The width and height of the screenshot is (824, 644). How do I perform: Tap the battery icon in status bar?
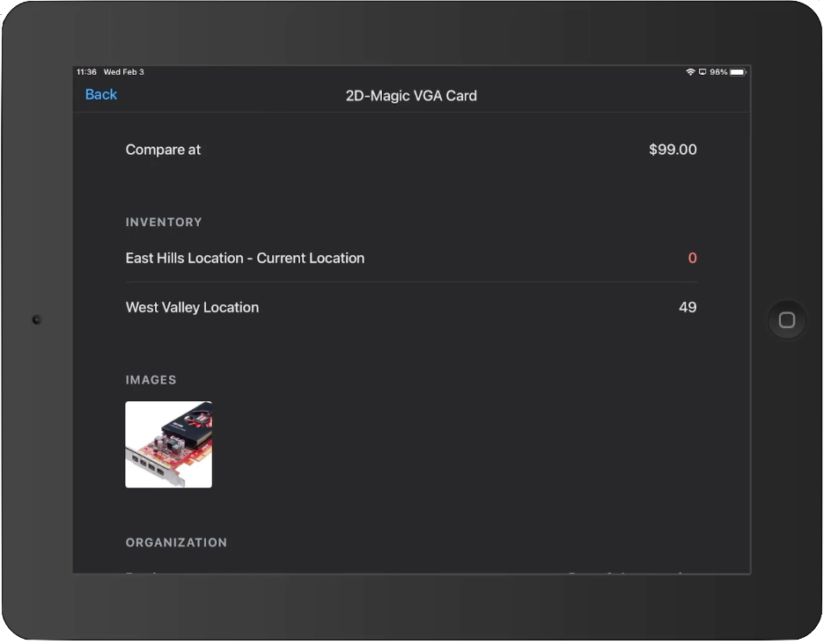738,72
